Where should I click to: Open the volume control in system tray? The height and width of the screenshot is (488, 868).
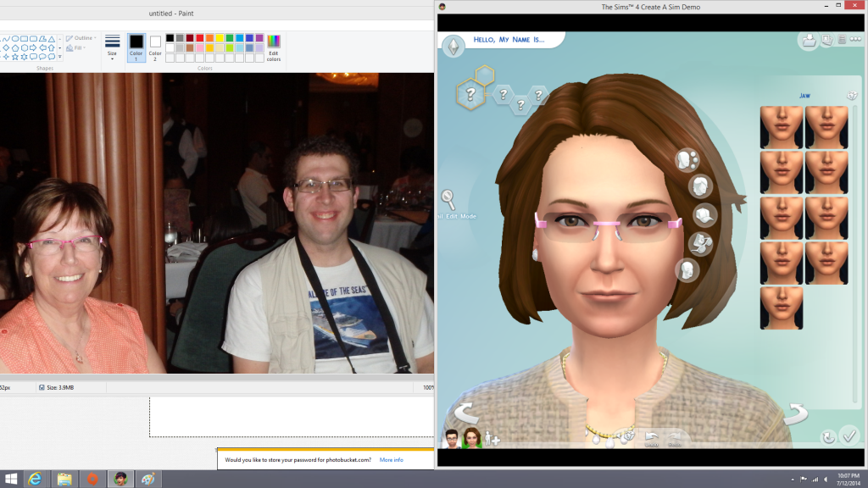[826, 480]
